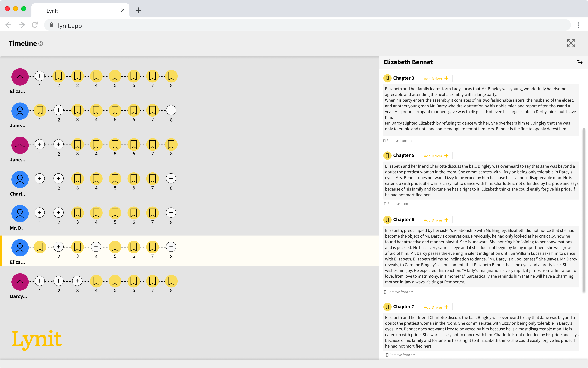
Task: Click the Chapter 7 bookmark icon in side panel
Action: coord(387,307)
